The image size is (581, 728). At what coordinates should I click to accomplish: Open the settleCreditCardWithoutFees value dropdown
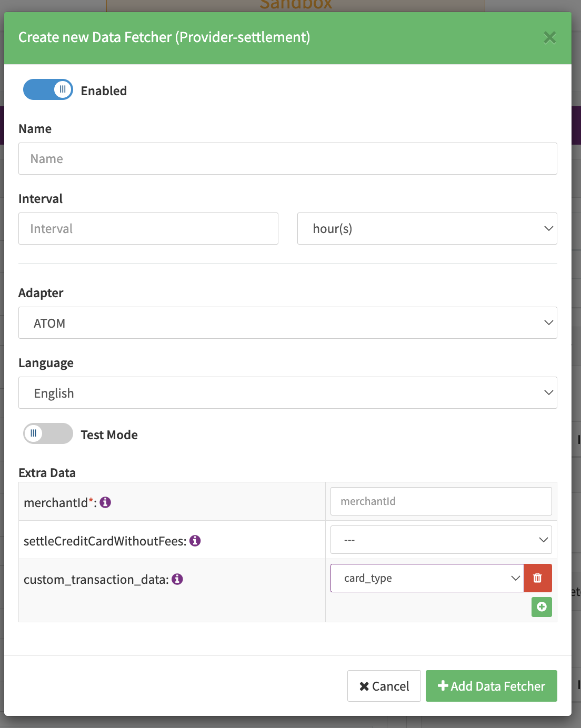(440, 540)
